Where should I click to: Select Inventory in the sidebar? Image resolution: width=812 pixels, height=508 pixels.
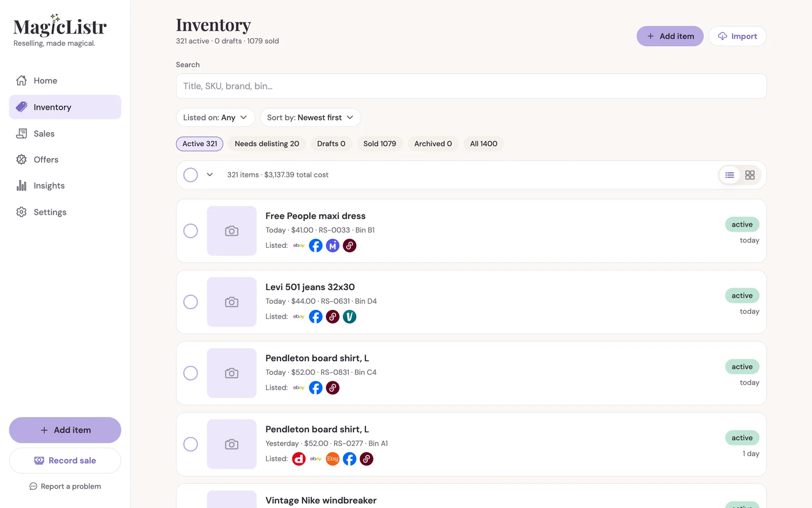[x=65, y=107]
